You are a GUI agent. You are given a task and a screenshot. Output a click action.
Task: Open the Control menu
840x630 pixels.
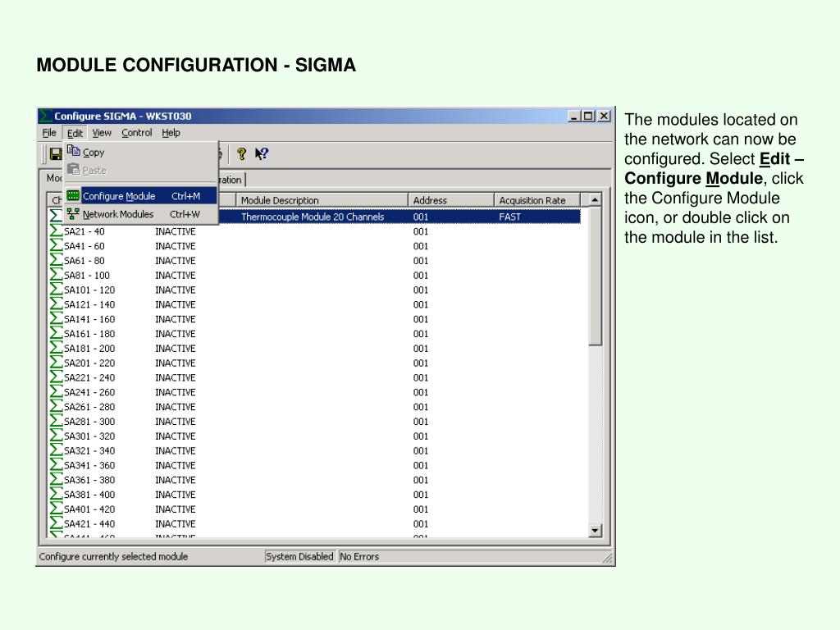[137, 132]
